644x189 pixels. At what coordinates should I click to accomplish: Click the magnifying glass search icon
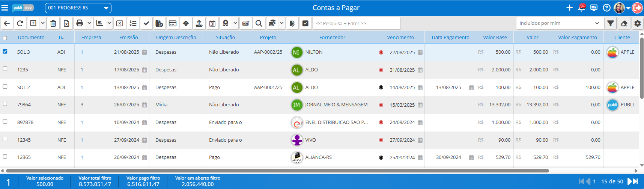click(x=259, y=23)
